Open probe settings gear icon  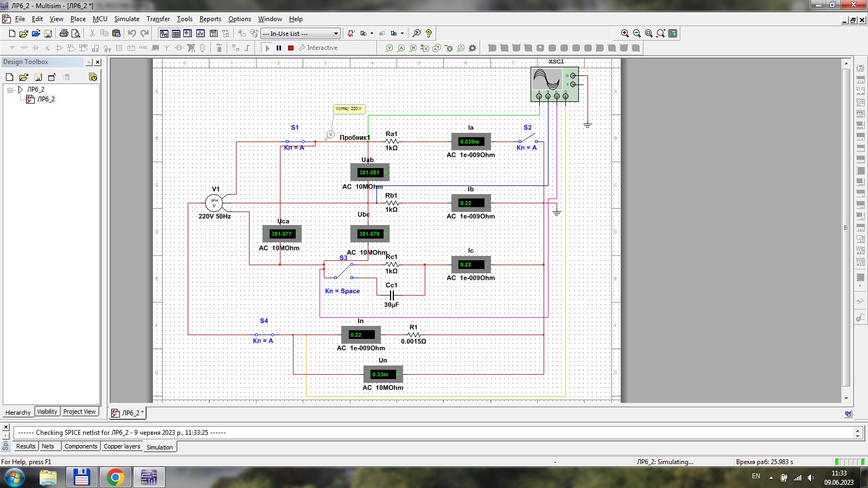[x=473, y=48]
